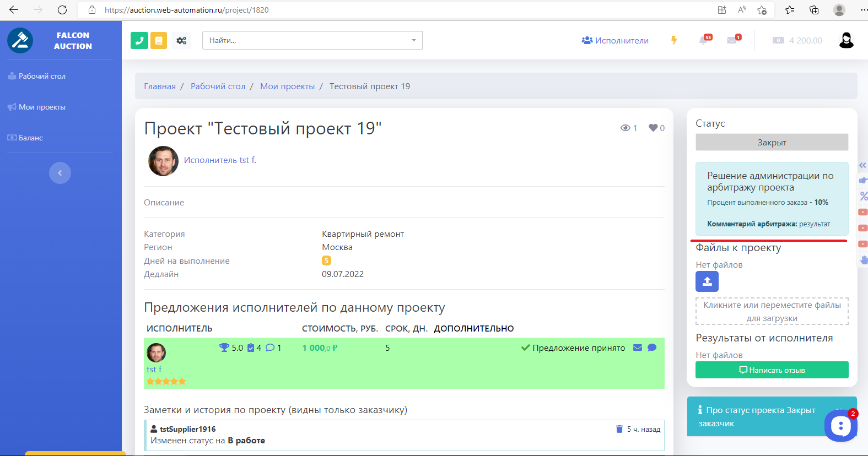The height and width of the screenshot is (456, 868).
Task: Open Мои проекты in the sidebar
Action: [42, 107]
